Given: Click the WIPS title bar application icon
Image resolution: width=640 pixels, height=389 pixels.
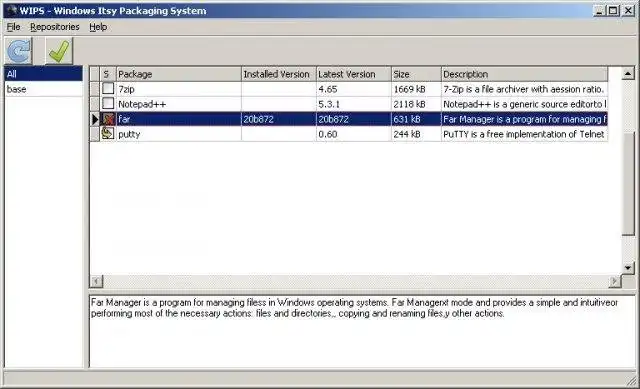Looking at the screenshot, I should 11,10.
